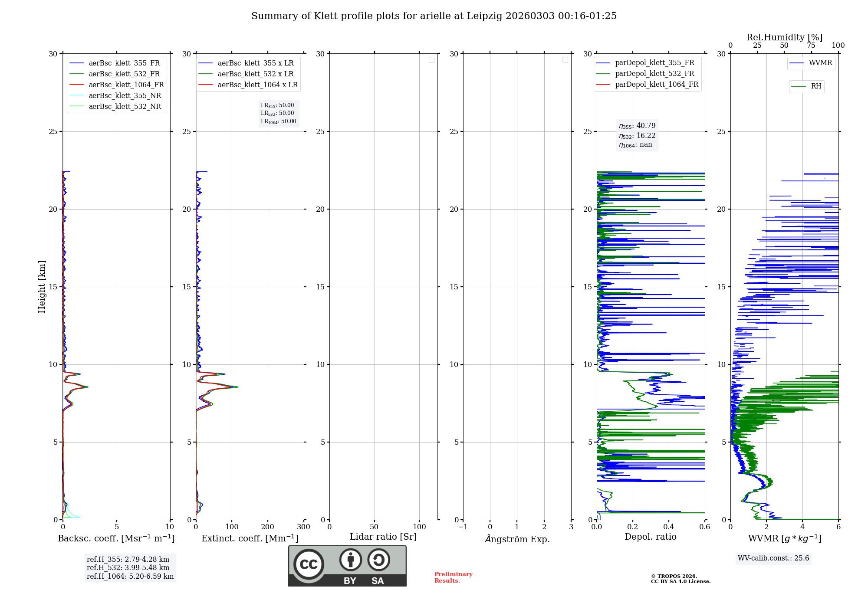Click the empty legend box in Ångström panel
The height and width of the screenshot is (590, 868).
coord(565,60)
